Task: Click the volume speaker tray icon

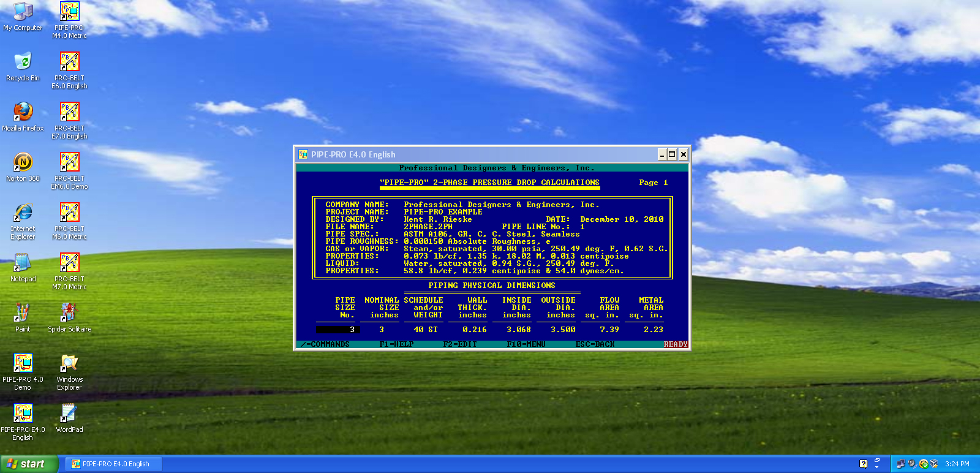Action: [912, 464]
